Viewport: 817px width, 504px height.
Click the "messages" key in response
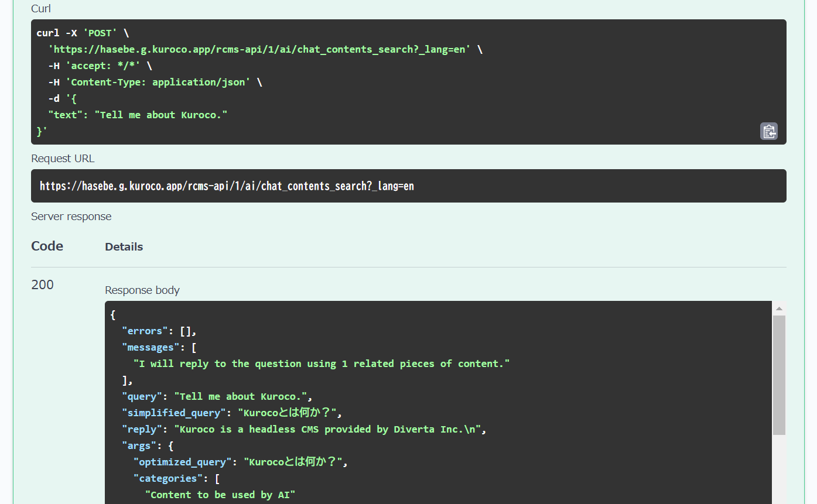(150, 348)
